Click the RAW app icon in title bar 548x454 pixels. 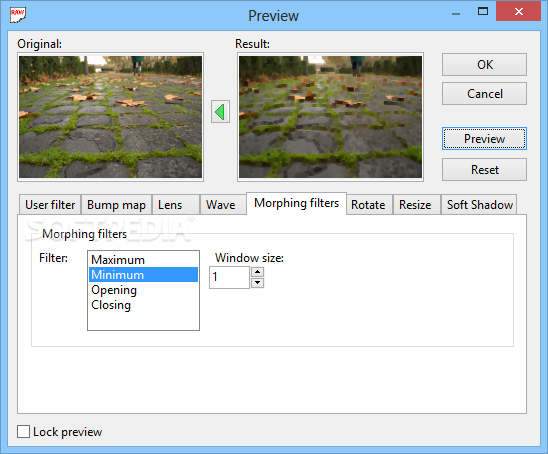coord(17,15)
